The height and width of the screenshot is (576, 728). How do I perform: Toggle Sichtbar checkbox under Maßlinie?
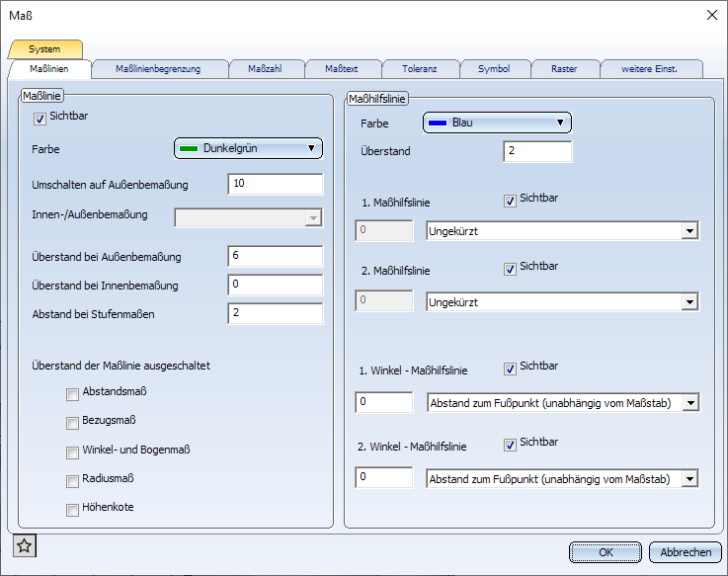click(40, 119)
